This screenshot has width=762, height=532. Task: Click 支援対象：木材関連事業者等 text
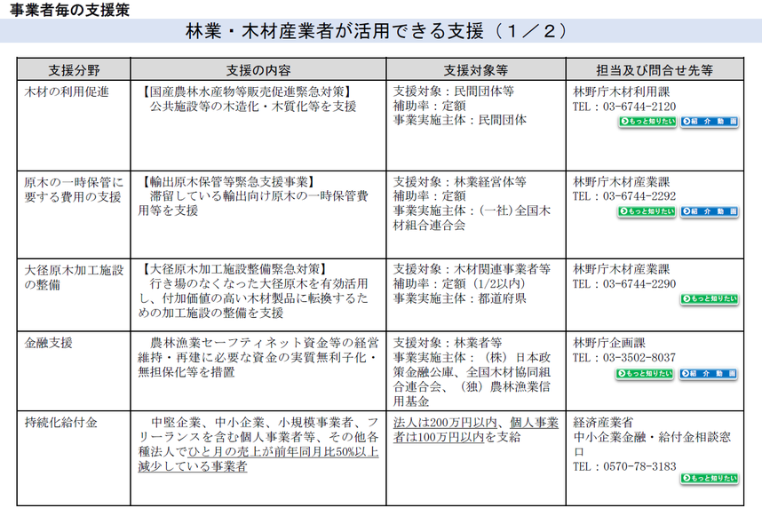point(472,269)
